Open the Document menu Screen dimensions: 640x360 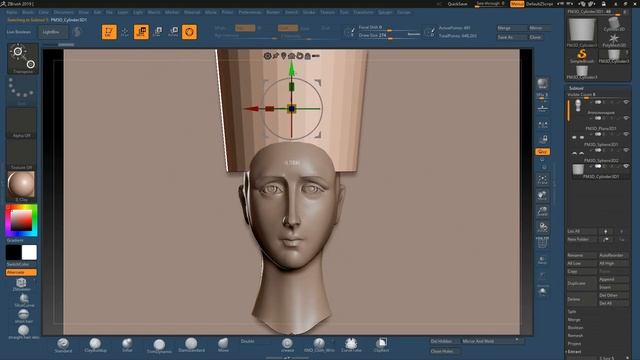coord(64,12)
